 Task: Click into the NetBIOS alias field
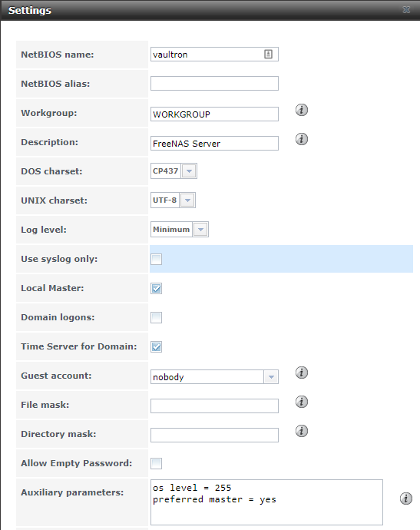pos(214,84)
